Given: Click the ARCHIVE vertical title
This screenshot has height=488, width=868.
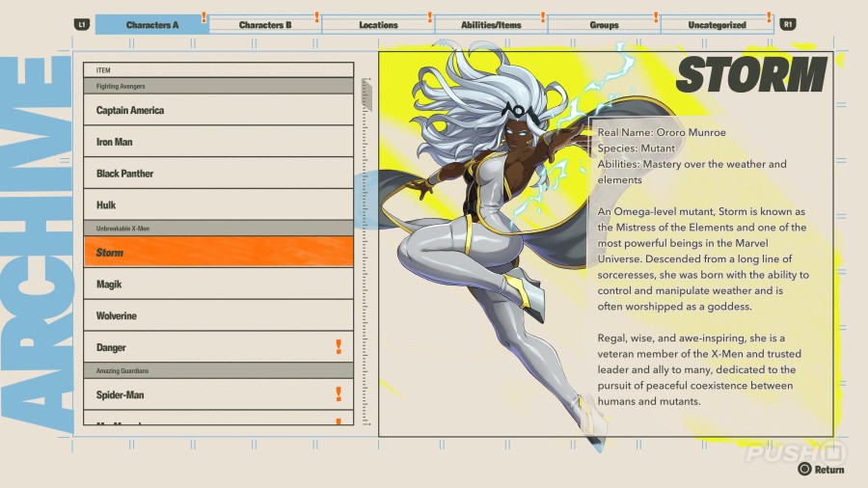Looking at the screenshot, I should [37, 243].
